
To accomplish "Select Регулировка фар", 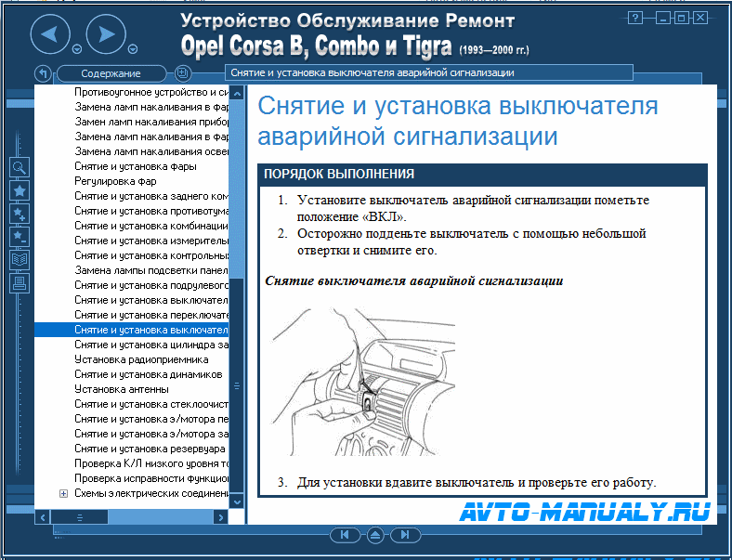I will click(x=115, y=181).
